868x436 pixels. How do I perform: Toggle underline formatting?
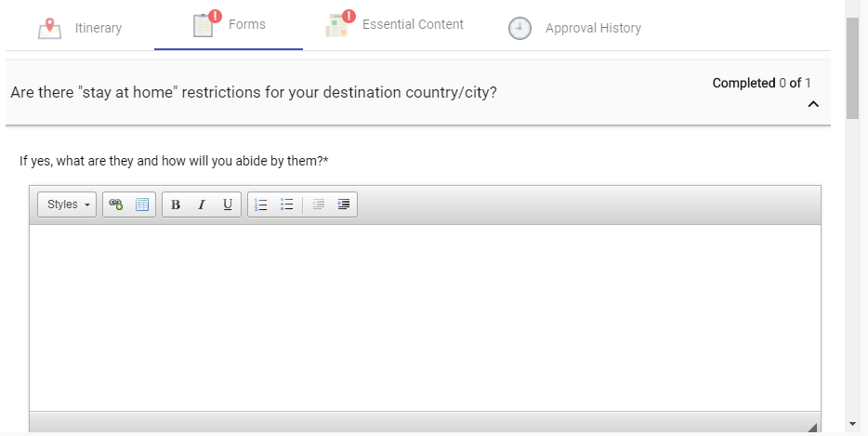227,205
